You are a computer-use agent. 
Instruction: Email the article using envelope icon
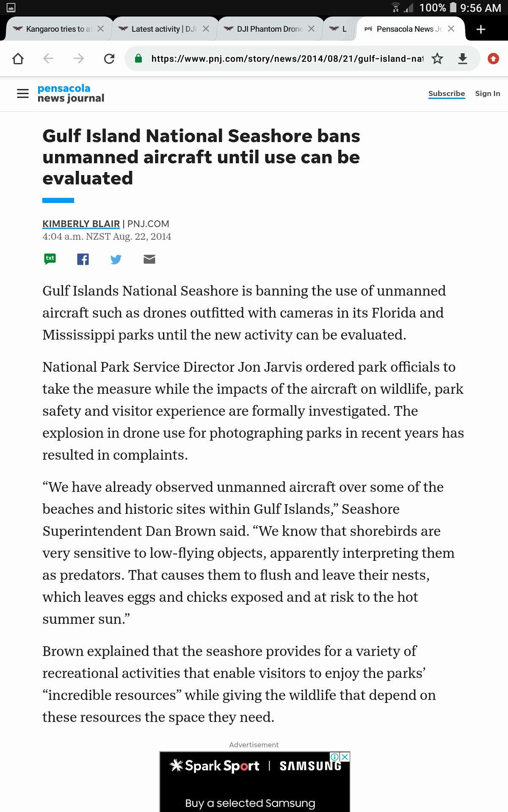point(149,259)
